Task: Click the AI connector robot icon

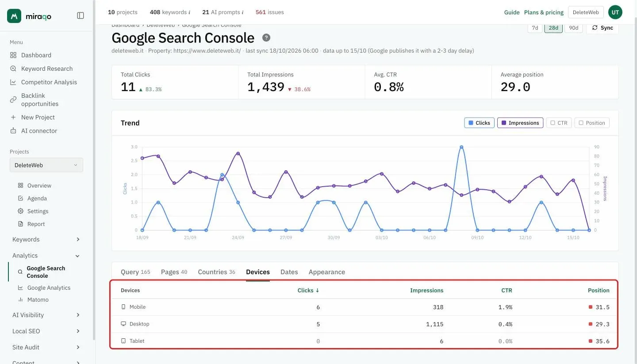Action: click(x=13, y=131)
